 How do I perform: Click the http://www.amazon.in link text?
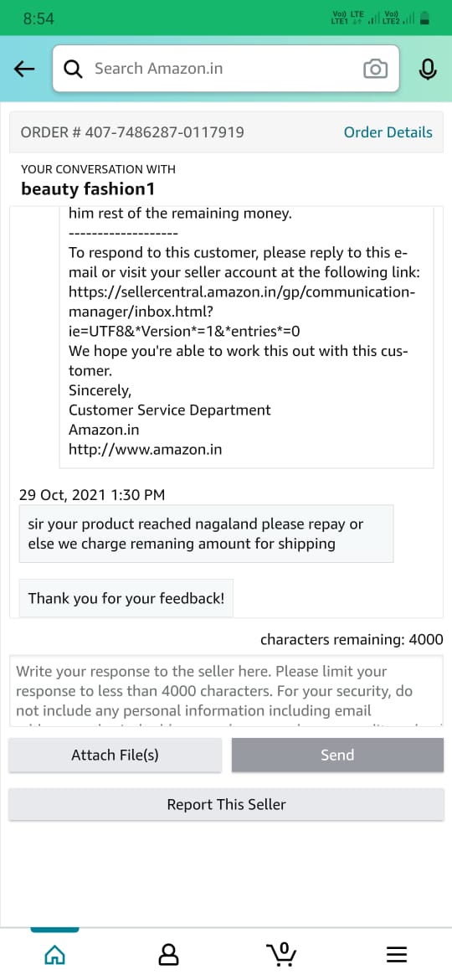pyautogui.click(x=146, y=449)
